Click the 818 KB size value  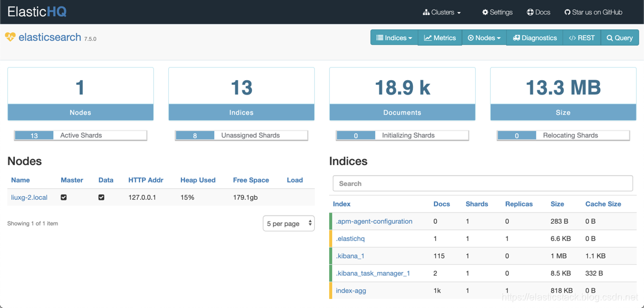click(x=560, y=291)
